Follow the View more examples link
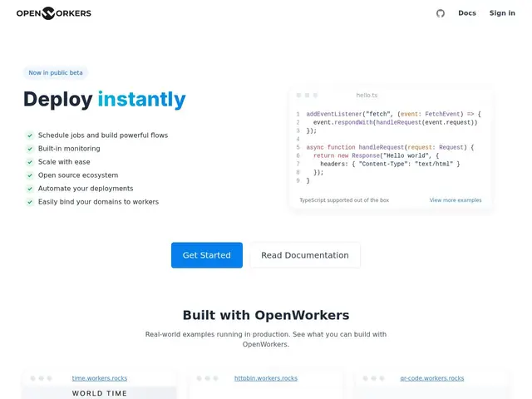532x399 pixels. click(x=456, y=200)
